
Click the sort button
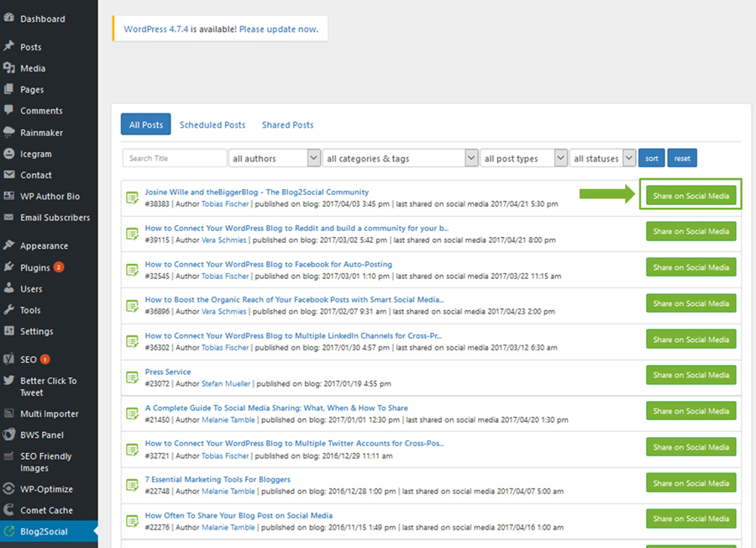point(651,158)
